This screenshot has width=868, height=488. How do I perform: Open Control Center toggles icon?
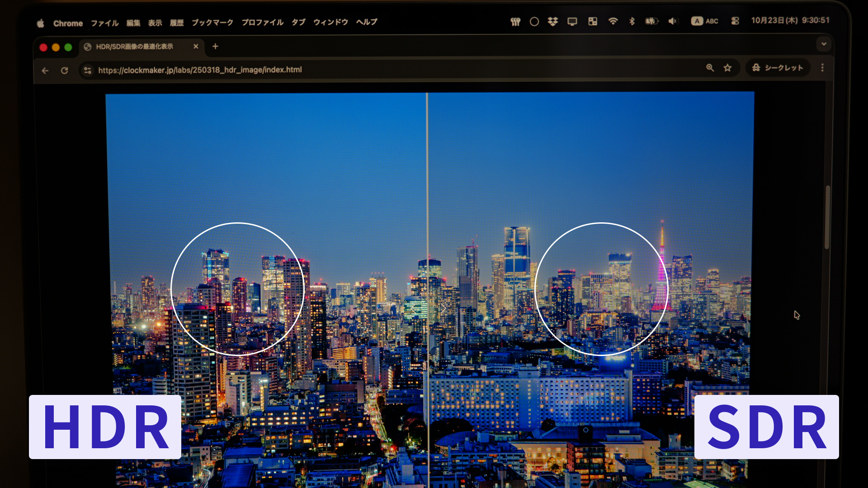[x=735, y=21]
